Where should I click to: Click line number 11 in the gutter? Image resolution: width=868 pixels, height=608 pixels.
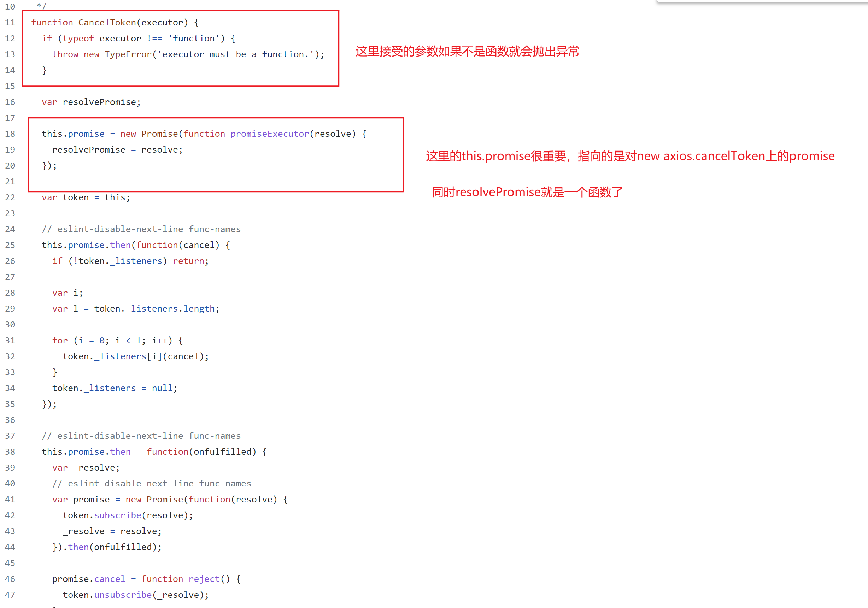10,23
